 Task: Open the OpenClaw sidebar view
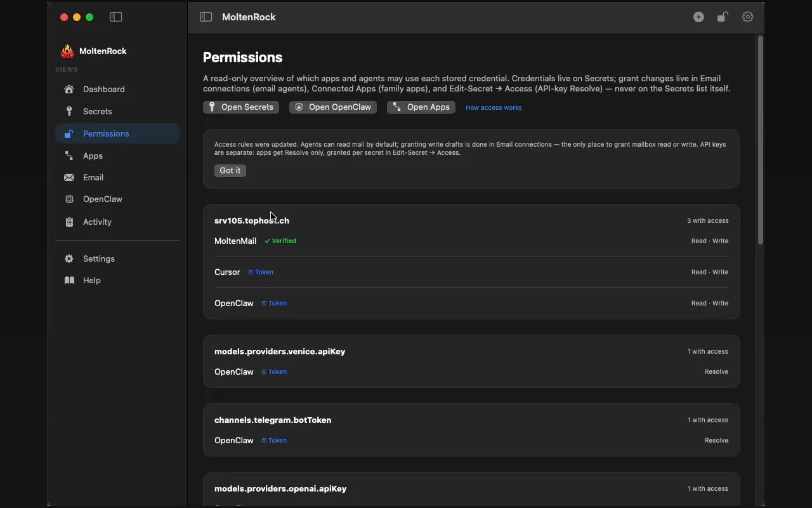117,199
